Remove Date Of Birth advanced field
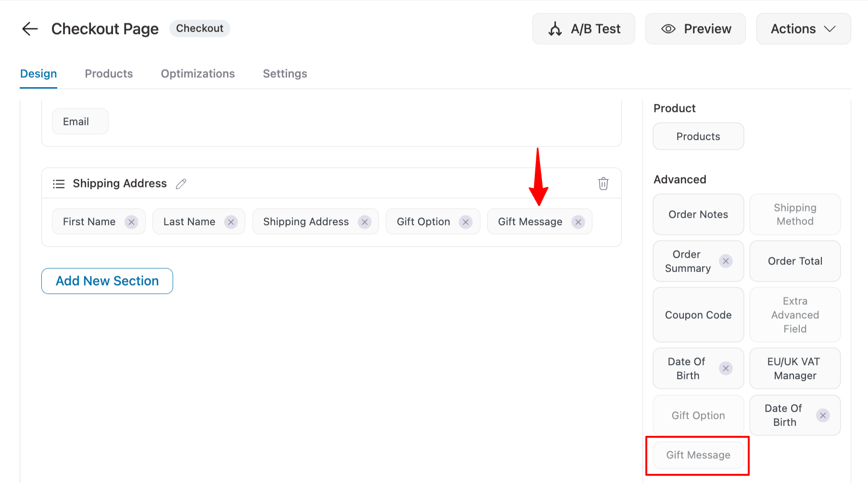Image resolution: width=868 pixels, height=483 pixels. [x=726, y=368]
